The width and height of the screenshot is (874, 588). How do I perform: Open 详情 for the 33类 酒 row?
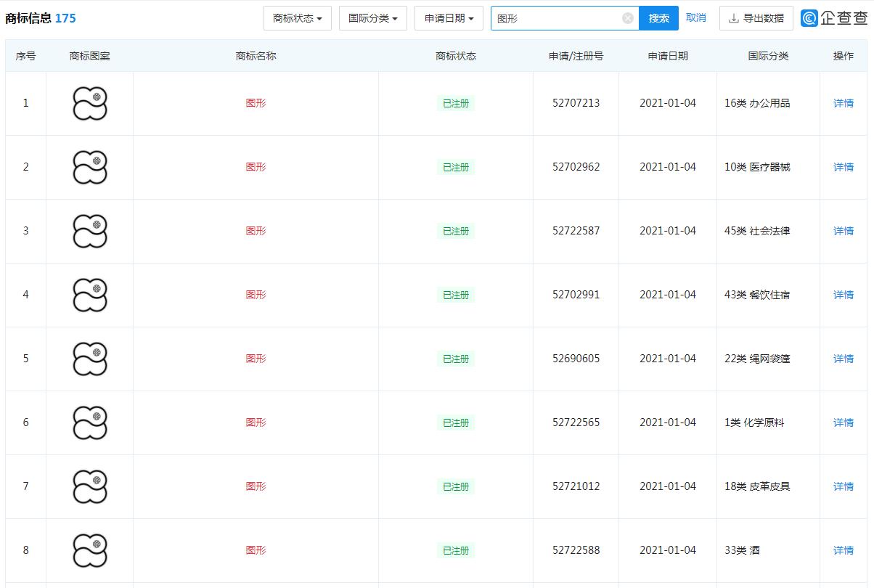tap(843, 550)
